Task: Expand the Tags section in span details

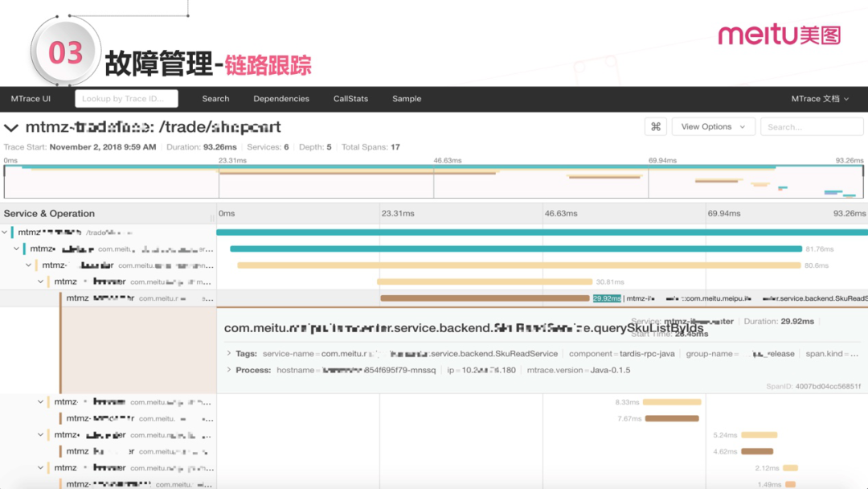Action: coord(229,354)
